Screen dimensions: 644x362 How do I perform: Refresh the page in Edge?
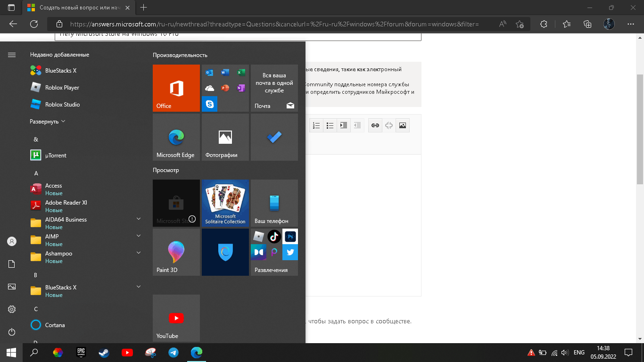point(34,24)
